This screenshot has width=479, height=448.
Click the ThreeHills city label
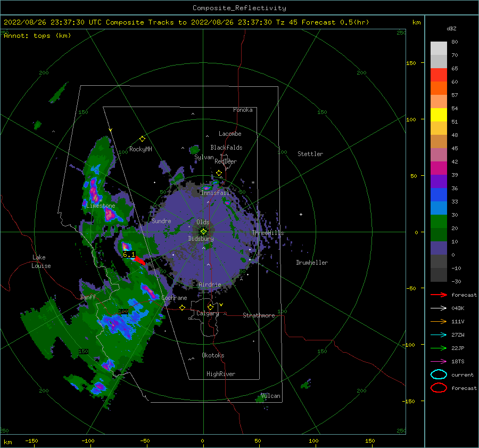pos(268,233)
